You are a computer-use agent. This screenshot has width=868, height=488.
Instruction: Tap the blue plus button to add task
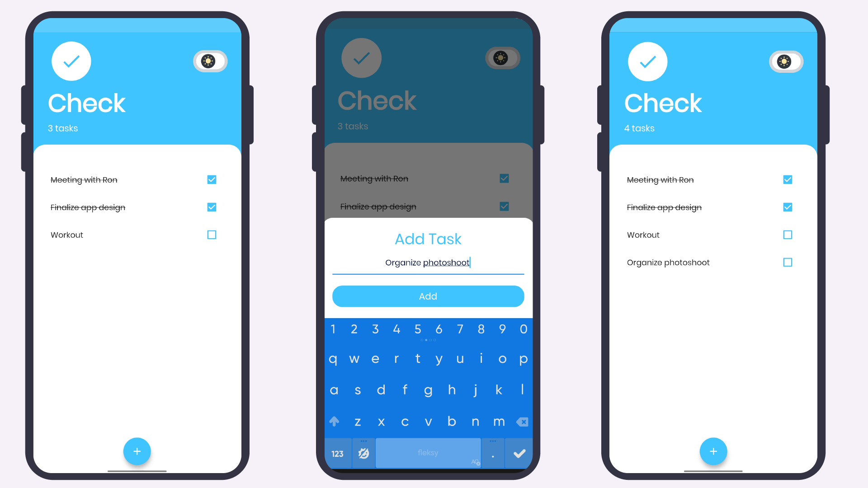pos(137,451)
